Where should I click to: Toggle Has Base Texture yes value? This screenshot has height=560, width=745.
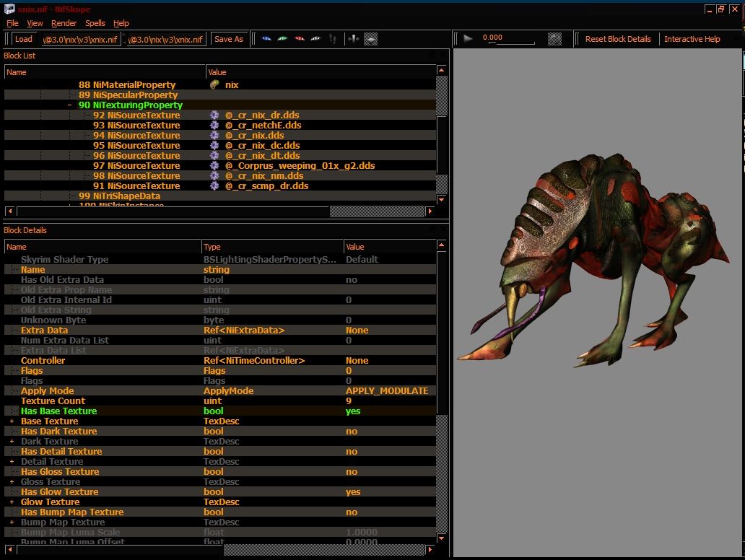(353, 411)
